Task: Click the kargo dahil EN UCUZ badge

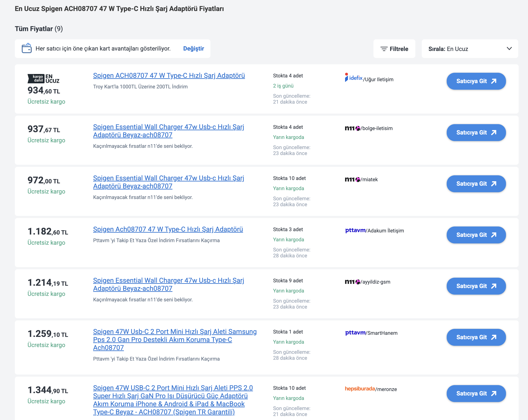Action: pos(43,78)
